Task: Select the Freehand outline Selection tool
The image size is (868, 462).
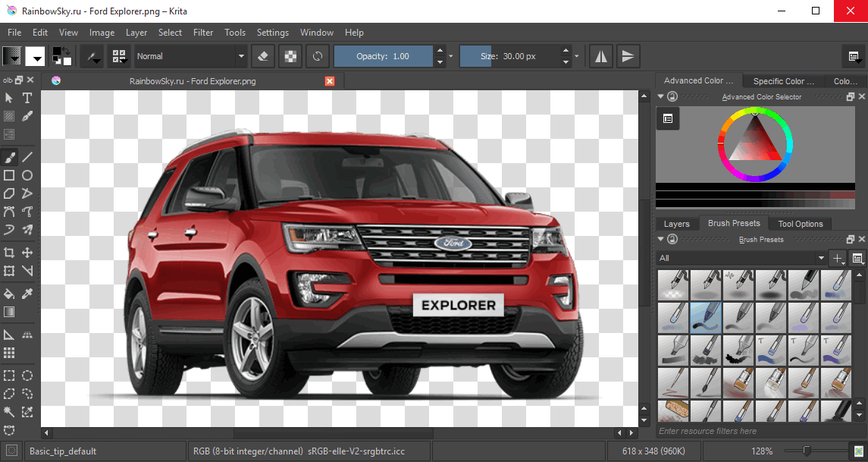Action: coord(27,394)
